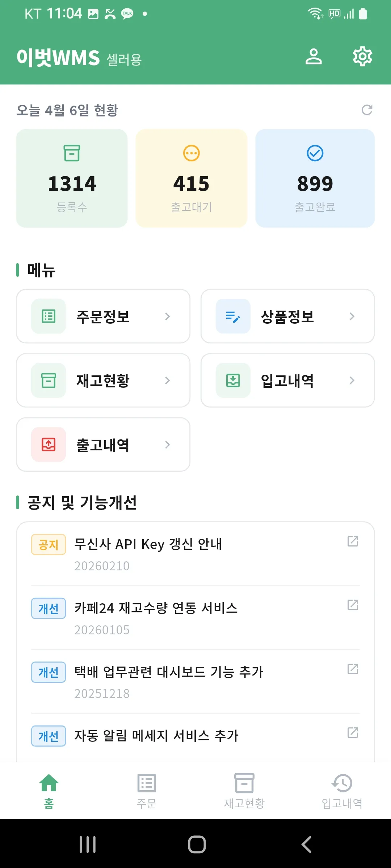This screenshot has height=868, width=391.
Task: Open the user profile icon
Action: (x=314, y=57)
